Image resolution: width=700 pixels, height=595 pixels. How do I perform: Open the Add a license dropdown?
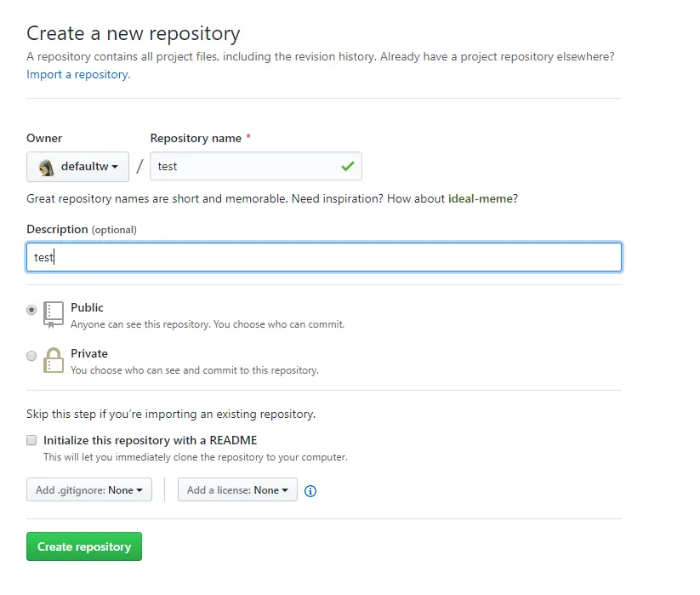[237, 490]
